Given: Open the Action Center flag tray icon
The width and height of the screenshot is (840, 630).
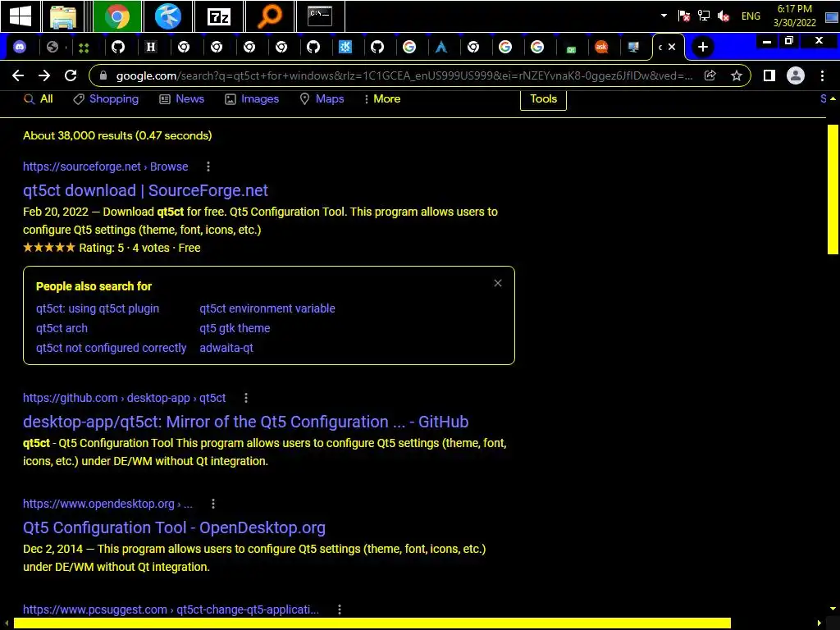Looking at the screenshot, I should [683, 16].
